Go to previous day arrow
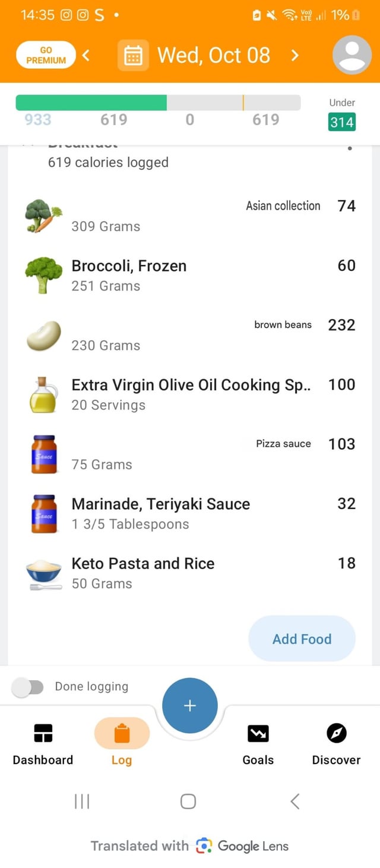This screenshot has width=380, height=868. tap(86, 56)
